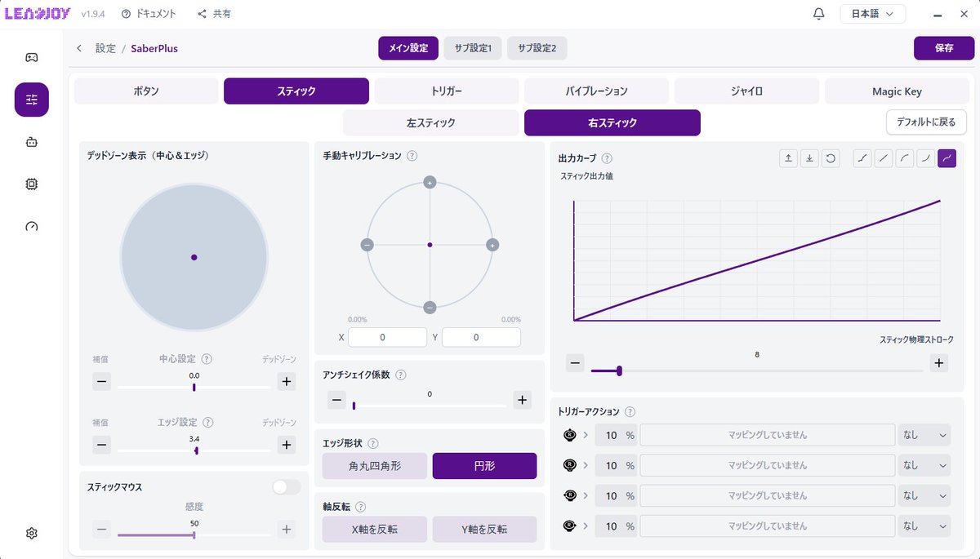Expand chevron in stick-right trigger row
The height and width of the screenshot is (559, 980).
click(586, 526)
